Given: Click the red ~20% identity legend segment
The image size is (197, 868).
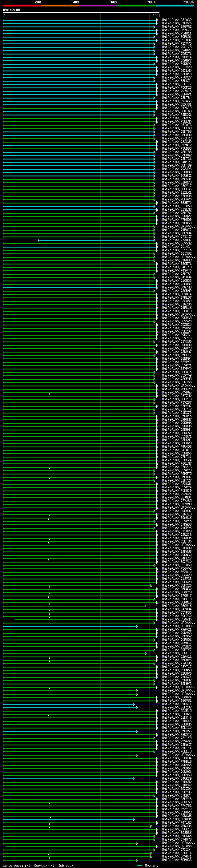Looking at the screenshot, I should click(22, 6).
